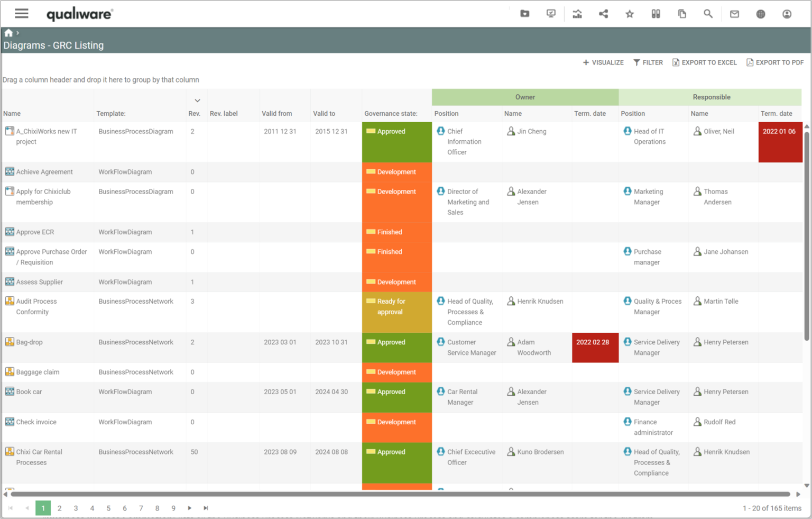Click the heart folder icon in the toolbar

click(x=524, y=13)
